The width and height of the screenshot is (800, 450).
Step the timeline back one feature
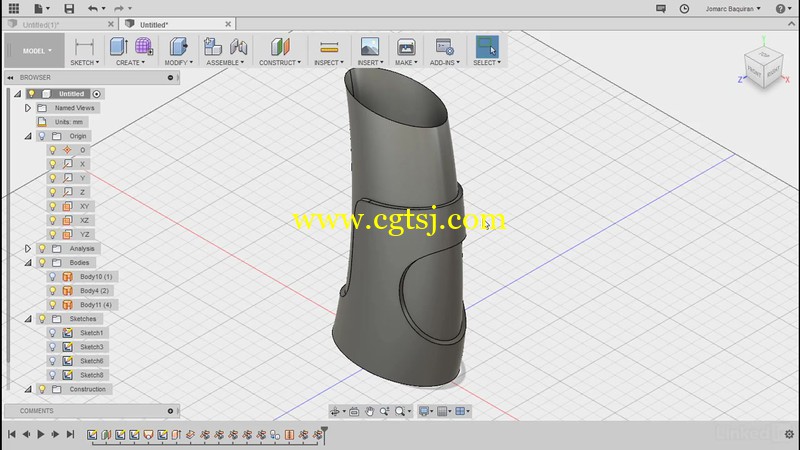[26, 434]
